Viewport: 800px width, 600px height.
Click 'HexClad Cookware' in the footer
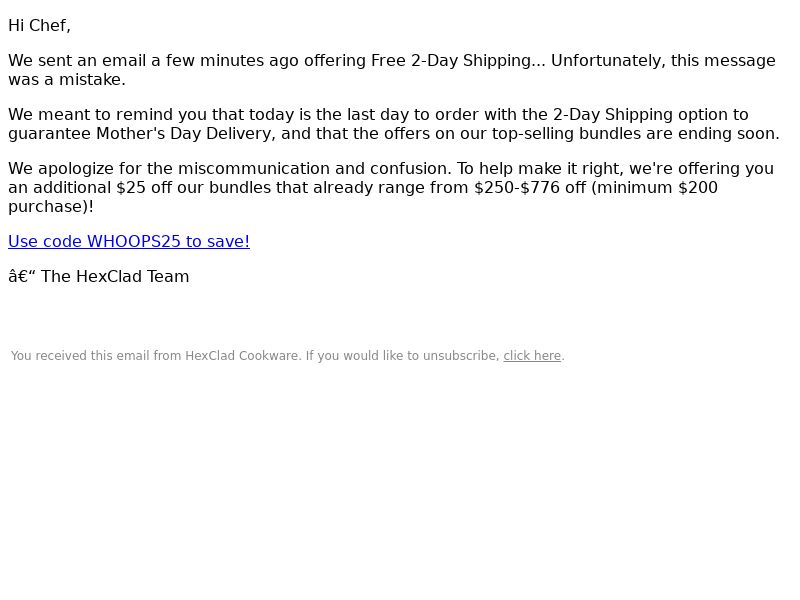[242, 356]
